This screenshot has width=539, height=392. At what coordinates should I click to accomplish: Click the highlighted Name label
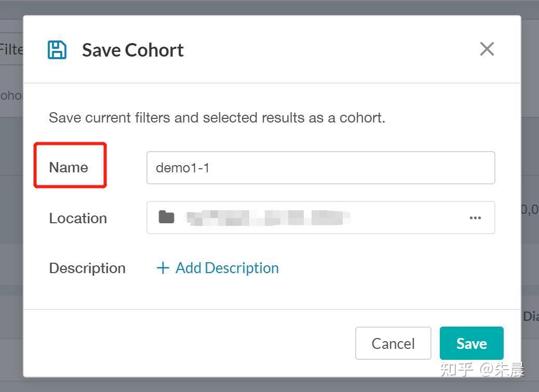pos(69,167)
